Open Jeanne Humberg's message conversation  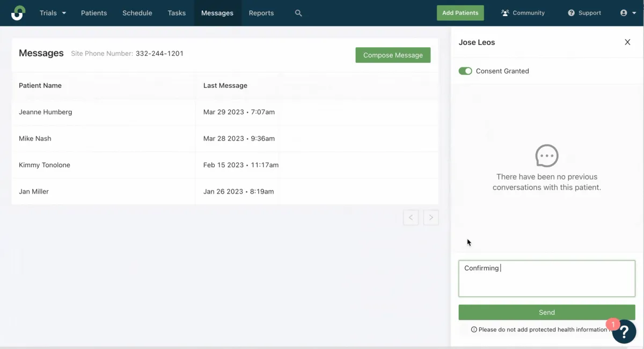click(x=46, y=112)
